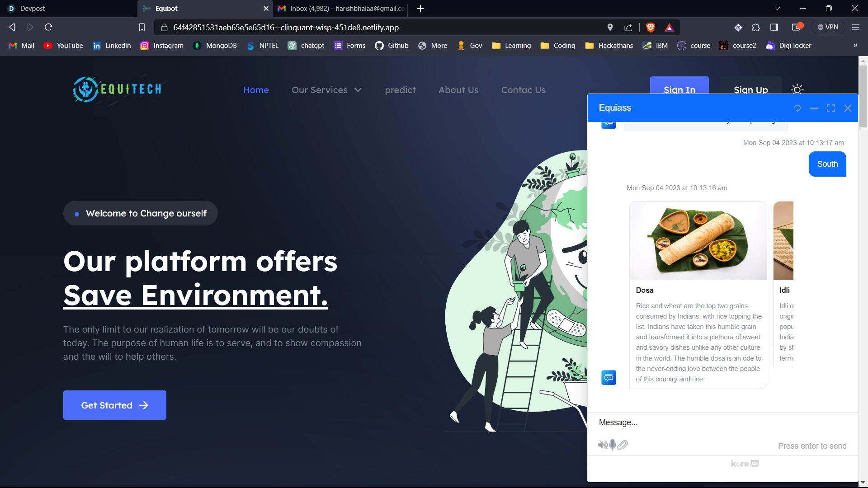Viewport: 868px width, 488px height.
Task: Click the attachment paperclip icon
Action: [623, 445]
